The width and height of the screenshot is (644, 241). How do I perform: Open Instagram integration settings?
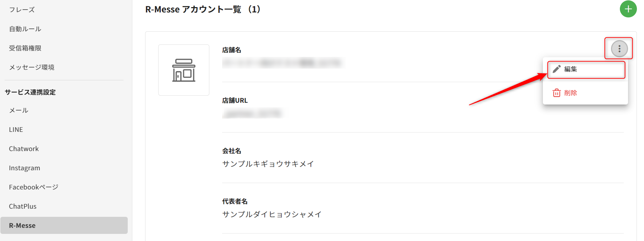pos(24,168)
